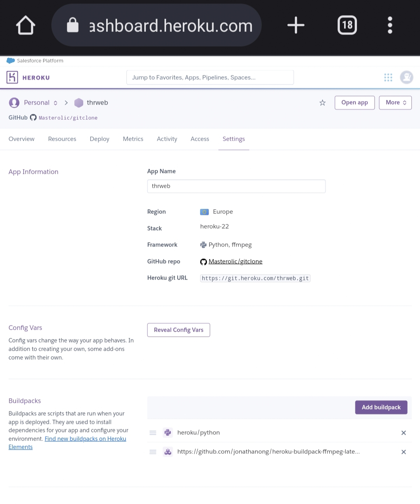Viewport: 420px width, 504px height.
Task: Remove the ffmpeg buildpack with its X
Action: pos(403,451)
